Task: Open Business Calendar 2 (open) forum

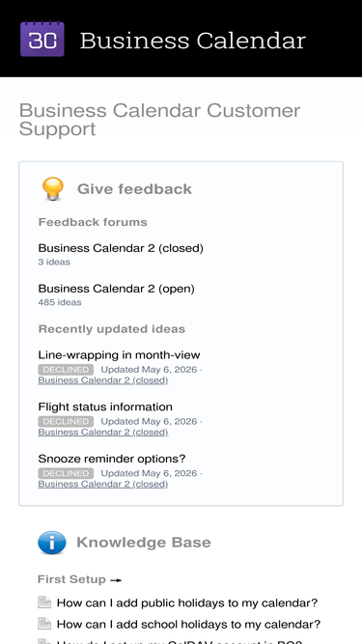Action: pyautogui.click(x=116, y=289)
